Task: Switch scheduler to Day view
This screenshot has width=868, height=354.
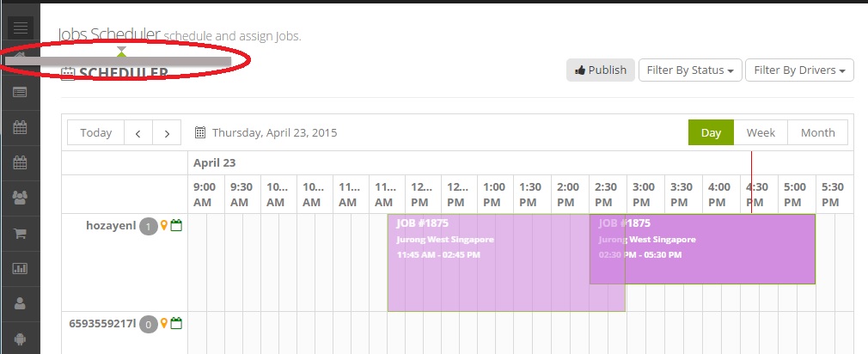Action: [711, 132]
